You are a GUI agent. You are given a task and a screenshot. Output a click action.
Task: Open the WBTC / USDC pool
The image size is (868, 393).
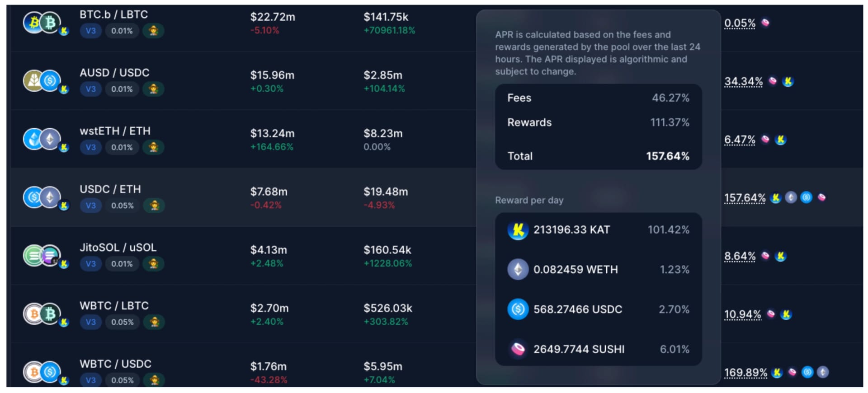[x=115, y=364]
